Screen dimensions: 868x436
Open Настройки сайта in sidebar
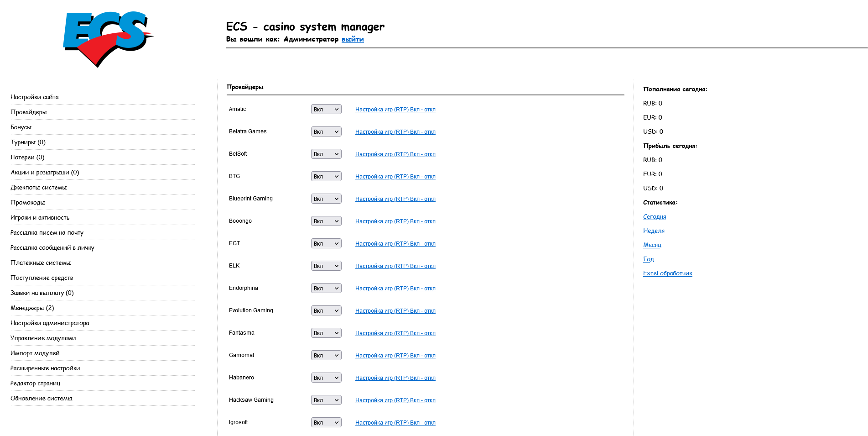(x=35, y=97)
